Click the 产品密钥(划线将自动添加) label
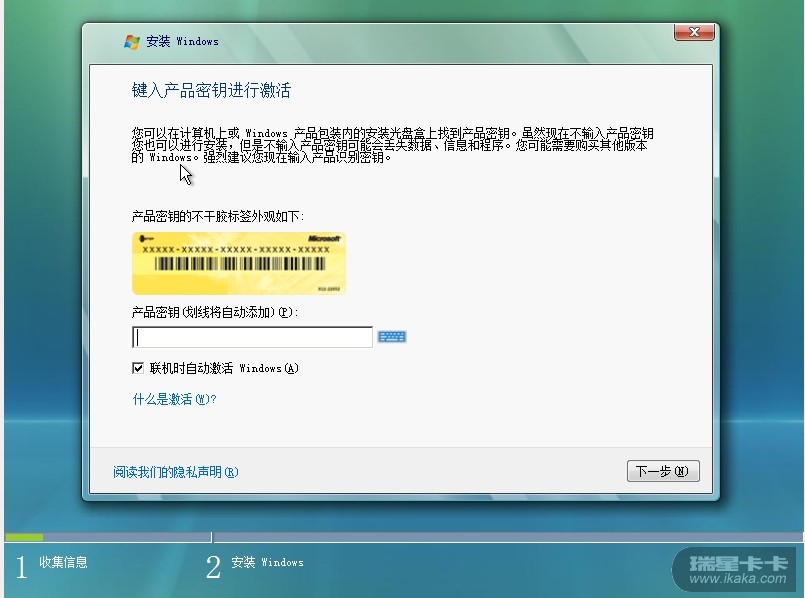The image size is (805, 598). [x=215, y=312]
